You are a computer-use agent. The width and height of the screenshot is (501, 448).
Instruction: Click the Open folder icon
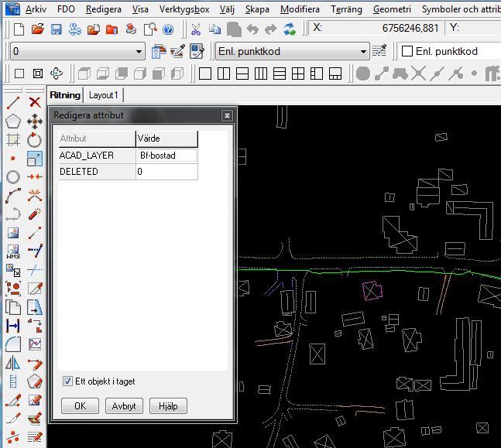38,29
